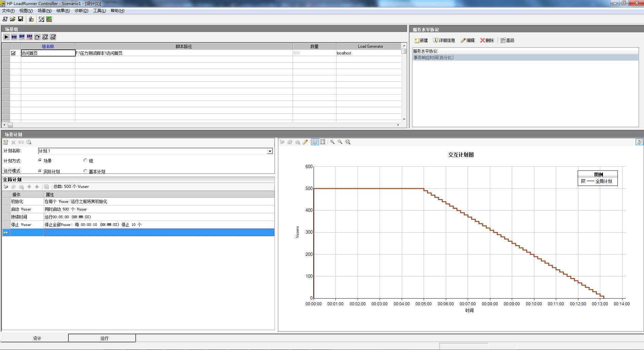This screenshot has width=644, height=350.
Task: Open the 场景(N) menu
Action: (x=45, y=11)
